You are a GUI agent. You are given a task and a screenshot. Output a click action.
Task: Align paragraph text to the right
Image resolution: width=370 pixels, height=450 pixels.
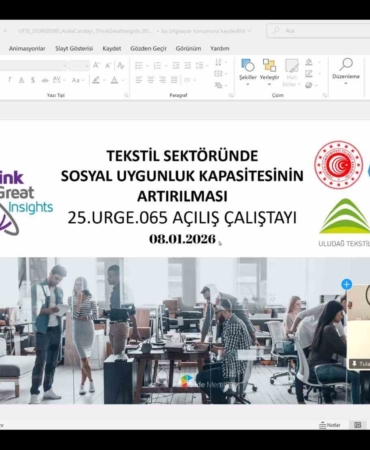coord(162,80)
